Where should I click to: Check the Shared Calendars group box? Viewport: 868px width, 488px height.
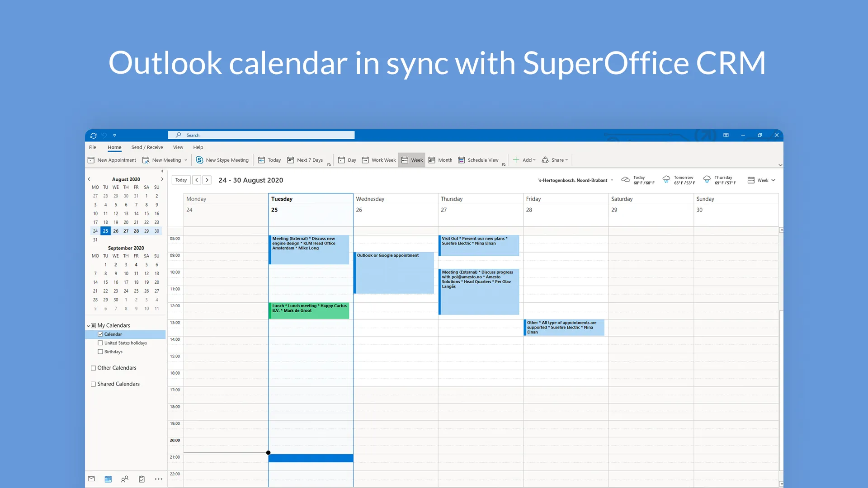coord(94,384)
